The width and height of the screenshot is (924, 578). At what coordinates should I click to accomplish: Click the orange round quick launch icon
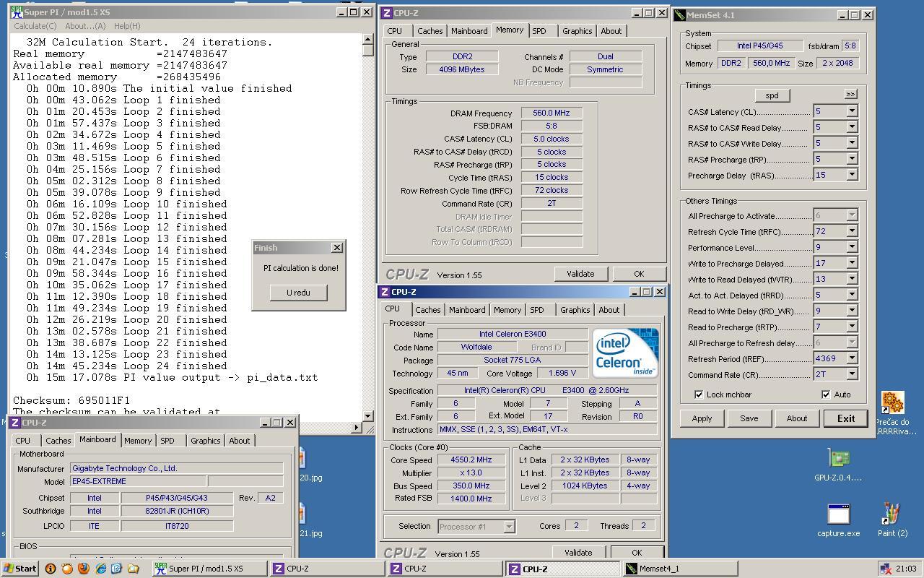click(66, 569)
